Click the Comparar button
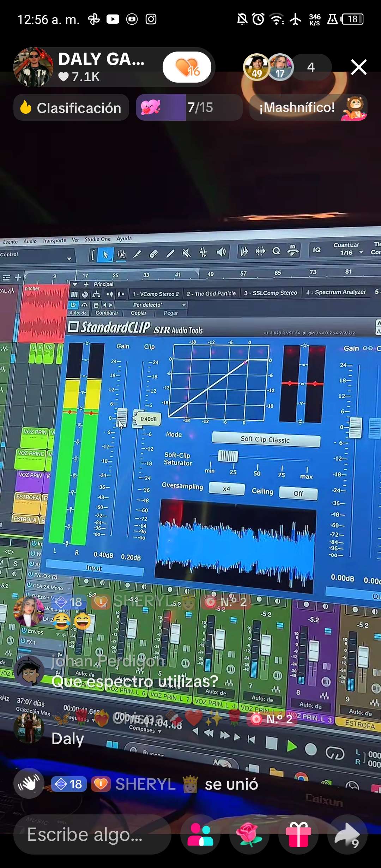 tap(107, 313)
